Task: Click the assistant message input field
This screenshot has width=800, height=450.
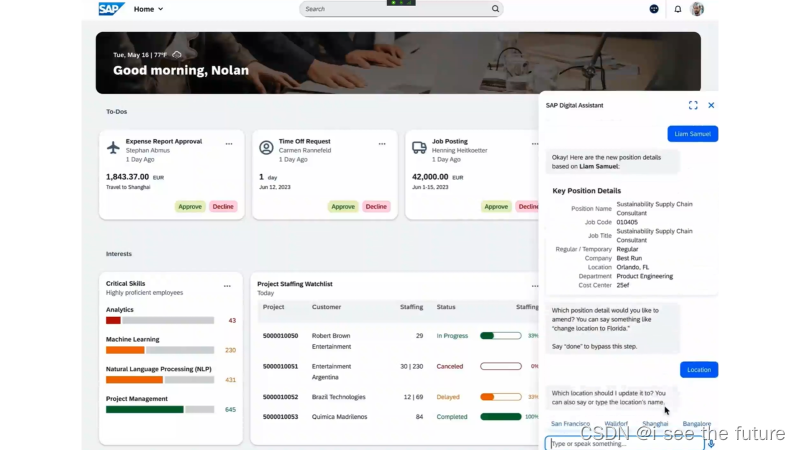Action: click(624, 443)
